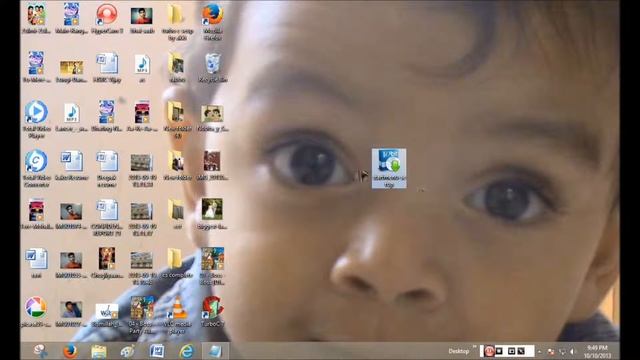Open the volume speaker tray icon
Viewport: 640px width, 360px height.
573,351
